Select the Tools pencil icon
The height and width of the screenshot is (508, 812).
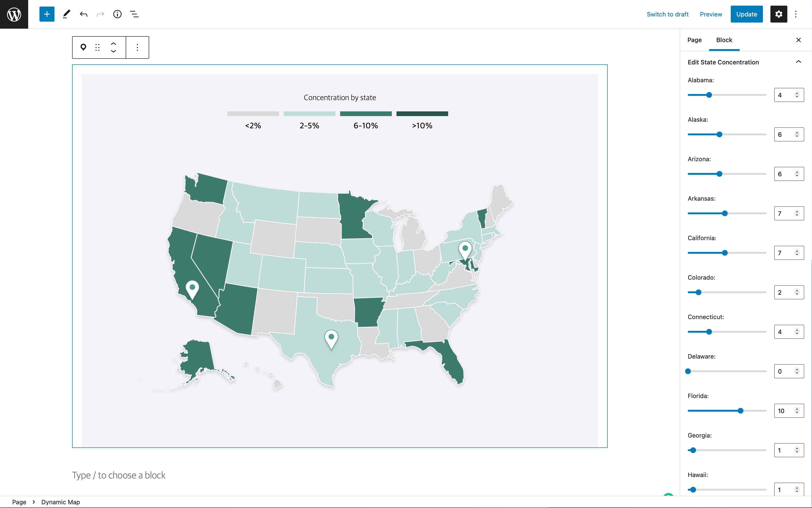coord(66,14)
